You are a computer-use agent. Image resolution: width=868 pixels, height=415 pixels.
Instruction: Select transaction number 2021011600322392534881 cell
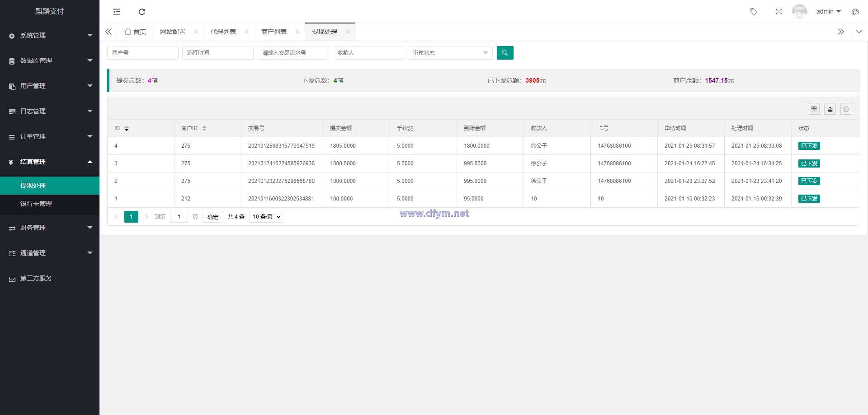point(282,199)
